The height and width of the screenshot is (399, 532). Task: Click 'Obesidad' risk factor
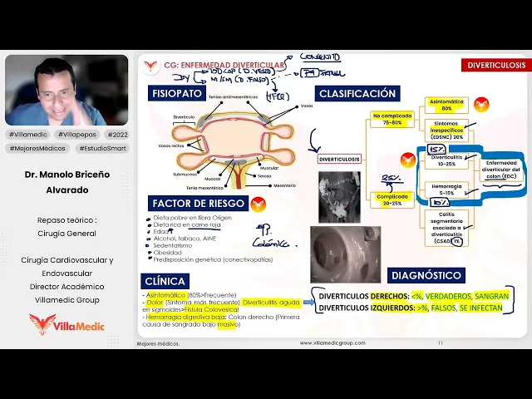coord(168,253)
